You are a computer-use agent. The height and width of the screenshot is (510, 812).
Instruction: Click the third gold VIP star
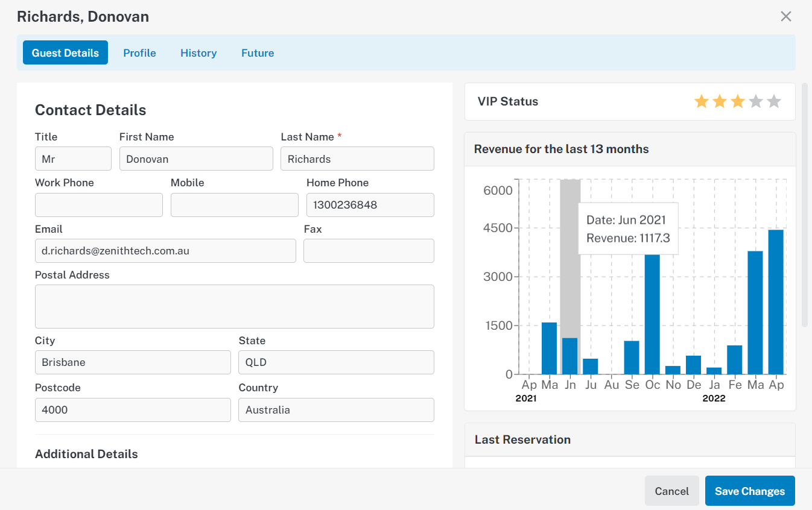click(x=738, y=101)
